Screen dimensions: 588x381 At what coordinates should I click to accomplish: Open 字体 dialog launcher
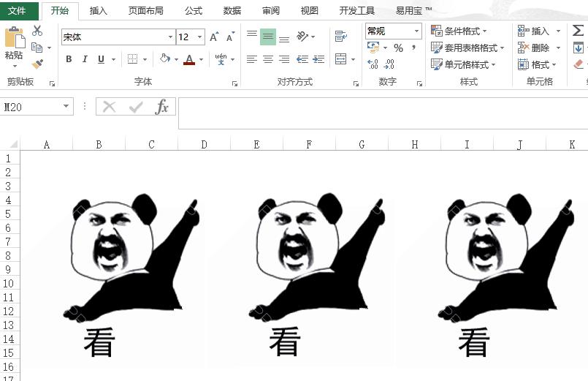pyautogui.click(x=234, y=83)
